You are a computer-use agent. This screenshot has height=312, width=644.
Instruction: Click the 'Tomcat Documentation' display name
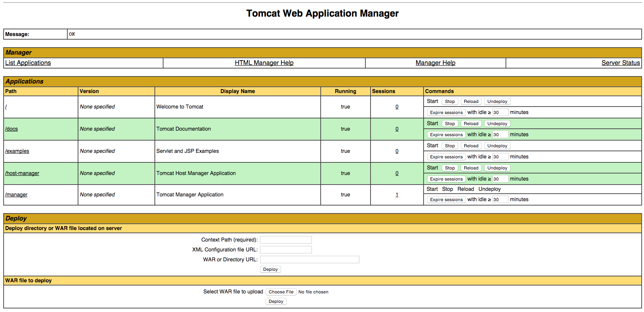(x=184, y=129)
